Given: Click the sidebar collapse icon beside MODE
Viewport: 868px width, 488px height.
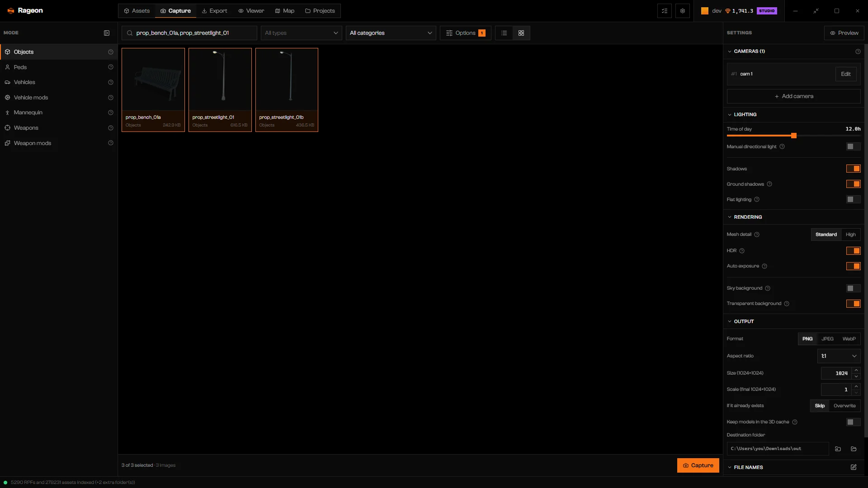Looking at the screenshot, I should point(107,33).
